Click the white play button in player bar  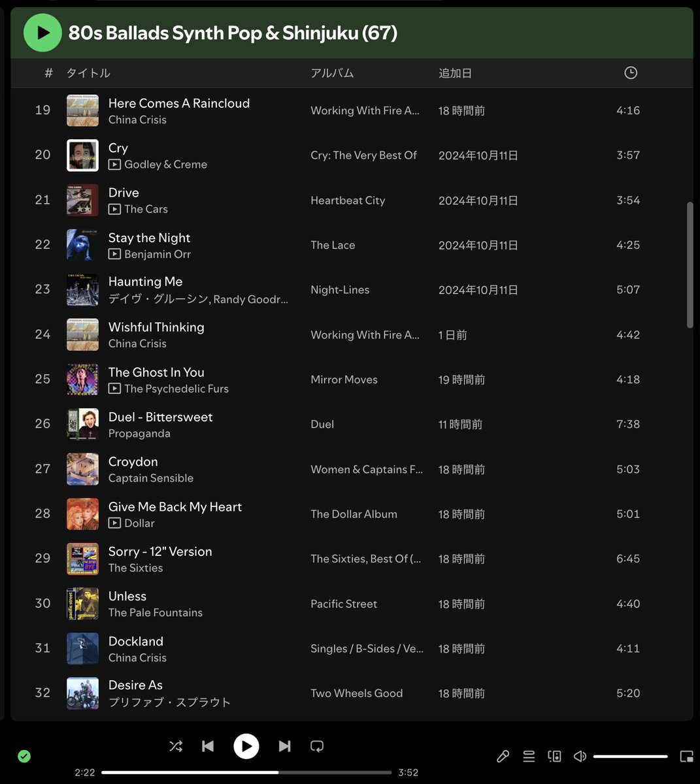(x=246, y=746)
